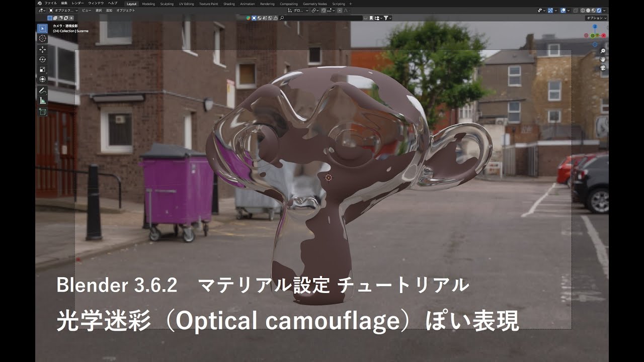Select the Select Box tool

coord(42,28)
